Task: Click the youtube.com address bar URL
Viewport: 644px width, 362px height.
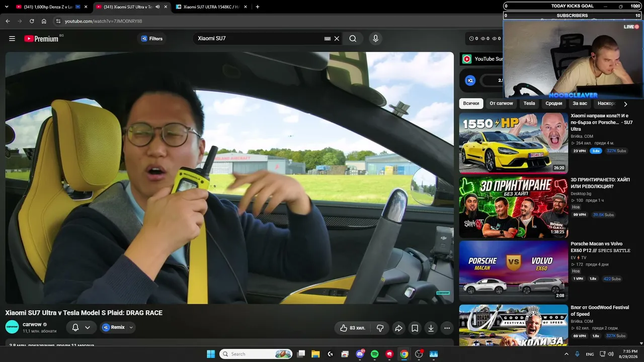Action: pyautogui.click(x=104, y=21)
